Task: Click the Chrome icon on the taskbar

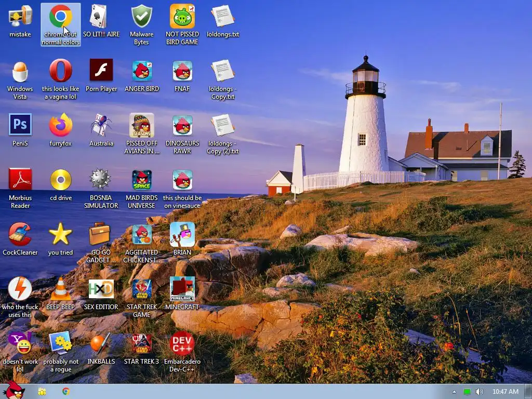Action: 66,392
